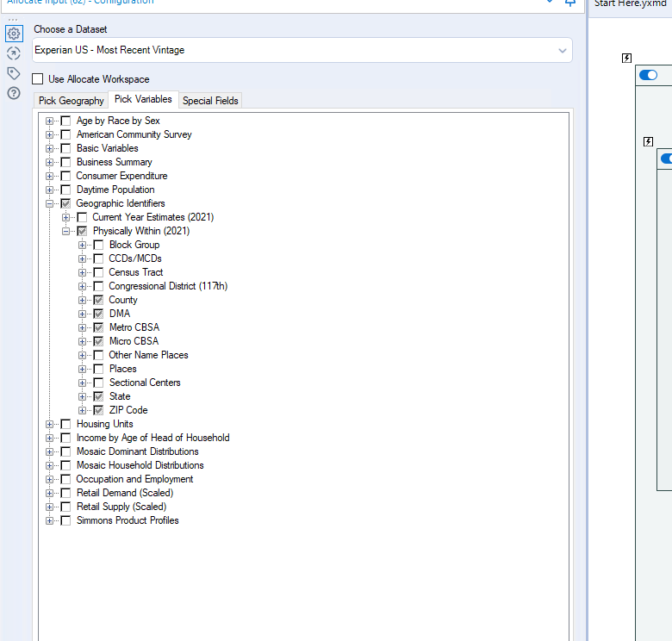The height and width of the screenshot is (641, 672).
Task: Expand the County node
Action: click(82, 300)
